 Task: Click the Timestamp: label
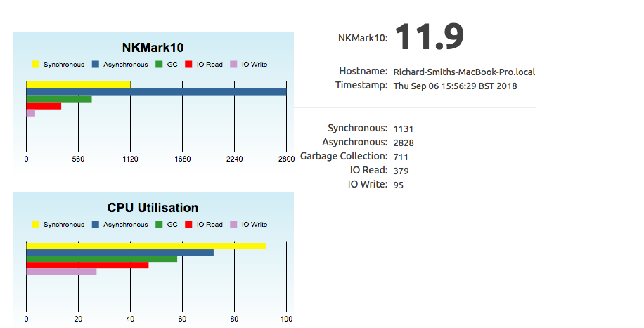(361, 86)
